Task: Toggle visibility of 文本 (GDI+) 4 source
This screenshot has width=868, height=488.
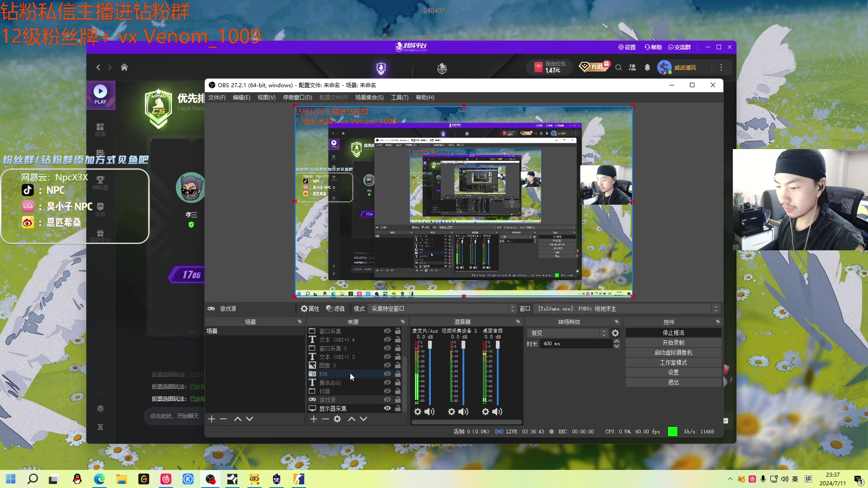Action: [387, 340]
